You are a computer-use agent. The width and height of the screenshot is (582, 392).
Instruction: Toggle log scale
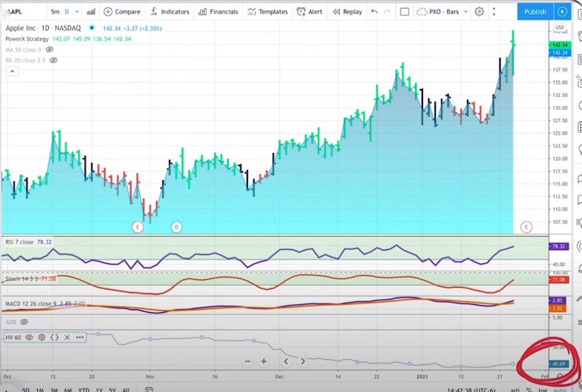(543, 390)
